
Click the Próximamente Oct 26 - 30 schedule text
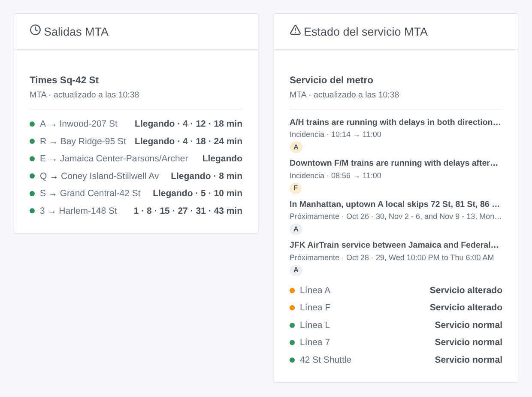(x=396, y=217)
